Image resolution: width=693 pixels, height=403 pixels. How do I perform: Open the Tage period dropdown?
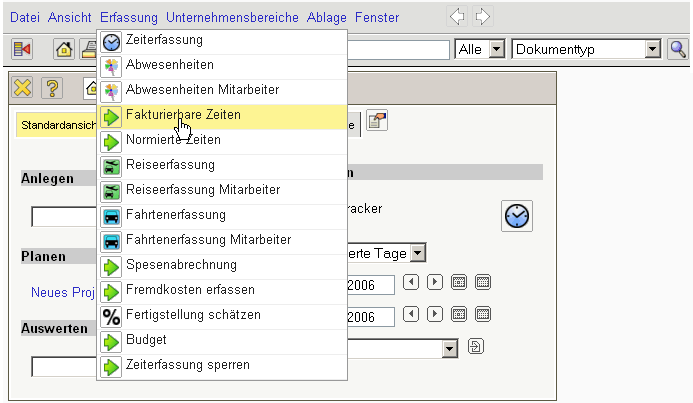[417, 254]
